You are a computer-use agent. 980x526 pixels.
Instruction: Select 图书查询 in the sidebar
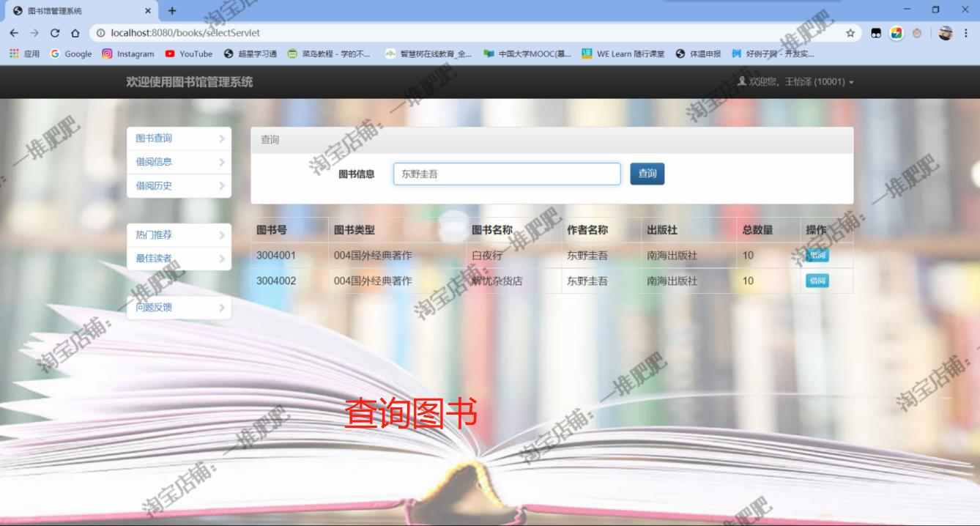point(179,138)
